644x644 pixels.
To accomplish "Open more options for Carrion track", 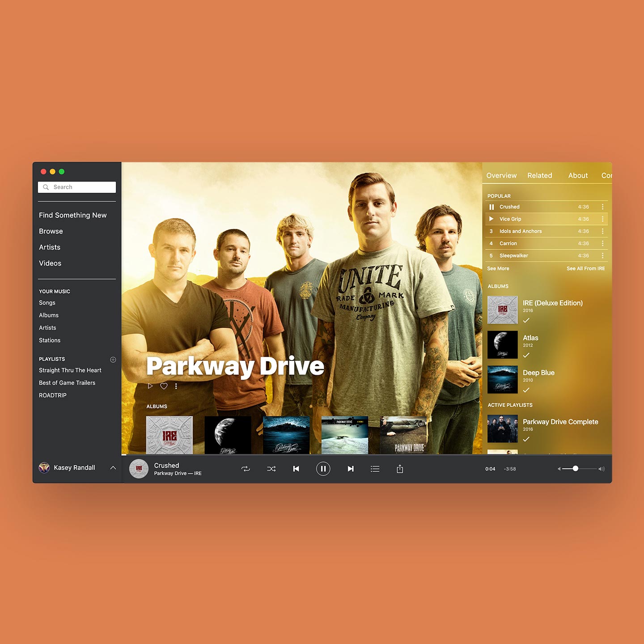I will 602,243.
